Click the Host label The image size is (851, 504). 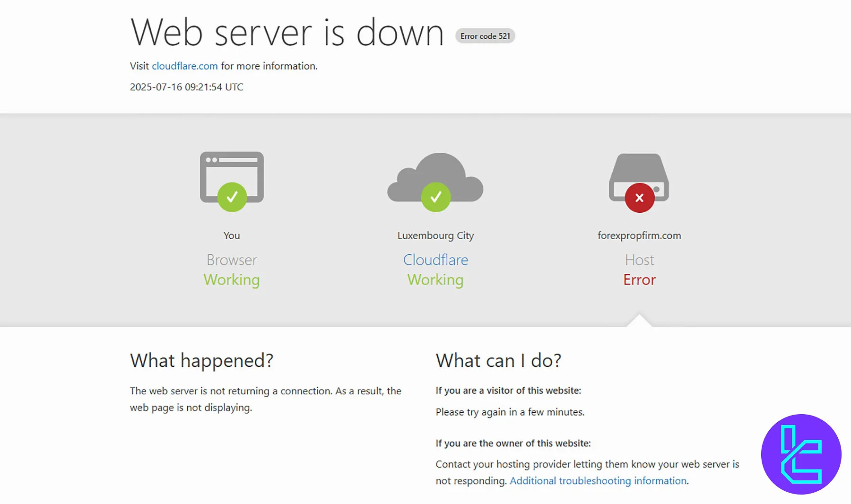(x=639, y=260)
